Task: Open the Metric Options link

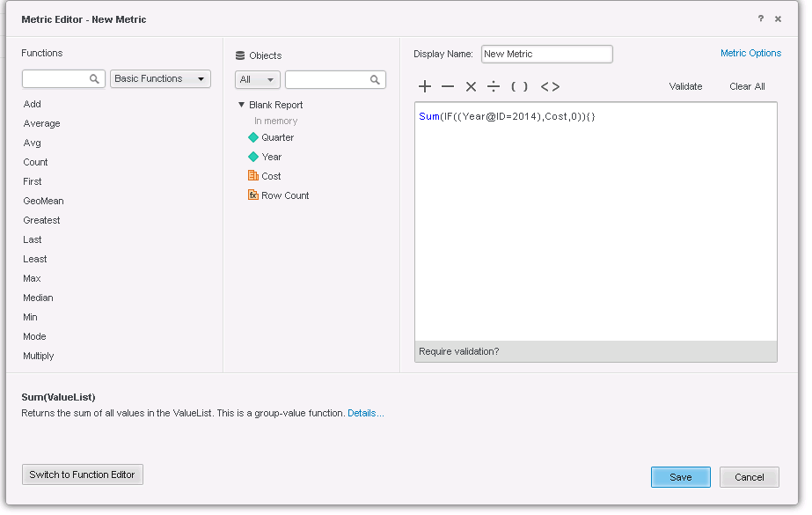Action: 750,53
